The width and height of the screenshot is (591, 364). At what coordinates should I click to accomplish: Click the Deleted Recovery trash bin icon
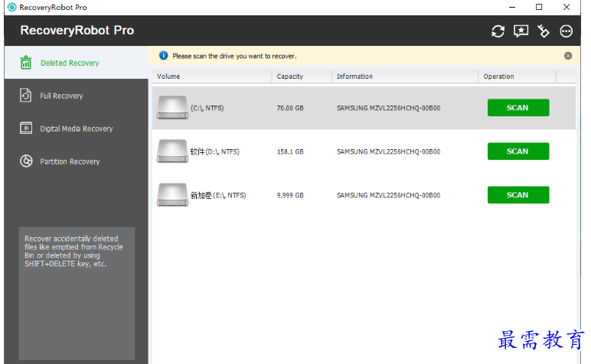point(25,63)
